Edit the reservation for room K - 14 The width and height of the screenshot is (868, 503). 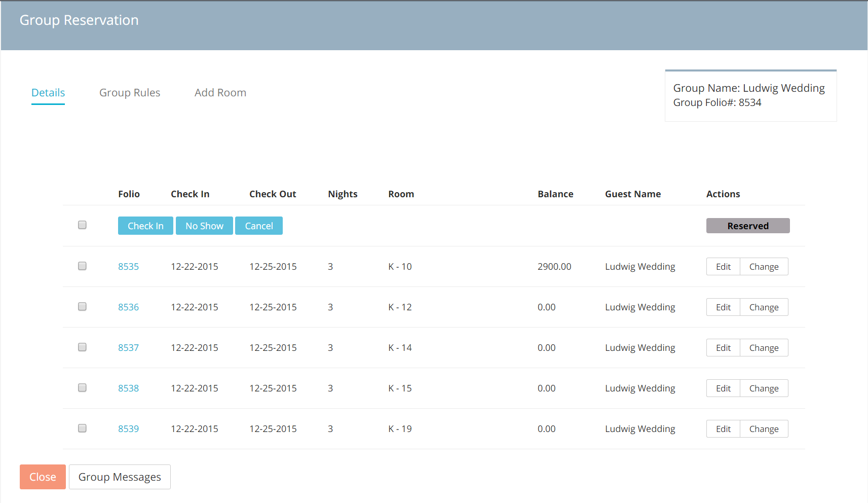(x=723, y=348)
